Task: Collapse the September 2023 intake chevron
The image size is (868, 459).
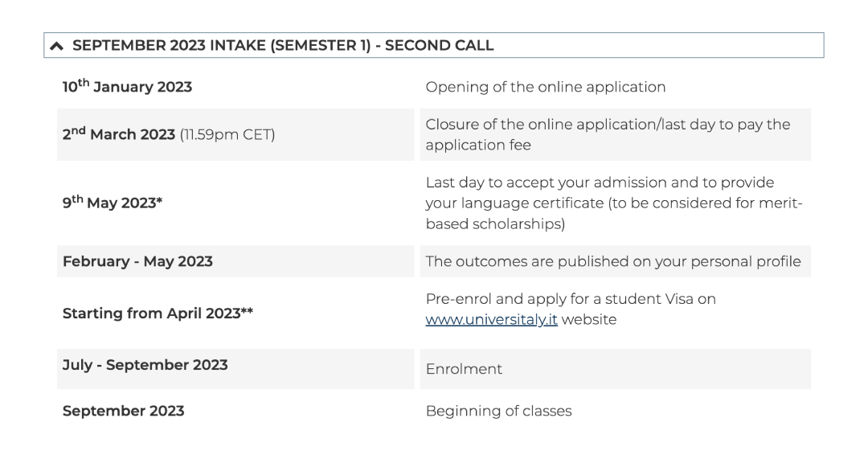Action: tap(57, 46)
